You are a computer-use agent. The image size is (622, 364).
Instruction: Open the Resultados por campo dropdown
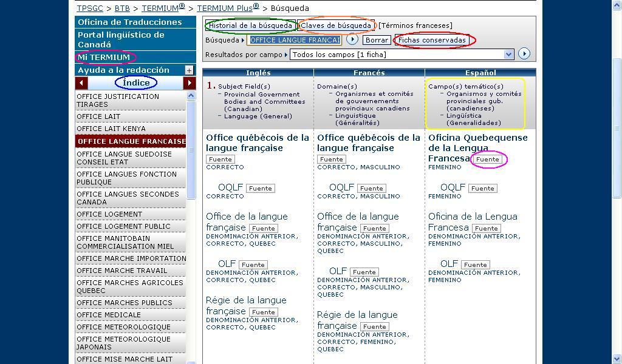402,54
